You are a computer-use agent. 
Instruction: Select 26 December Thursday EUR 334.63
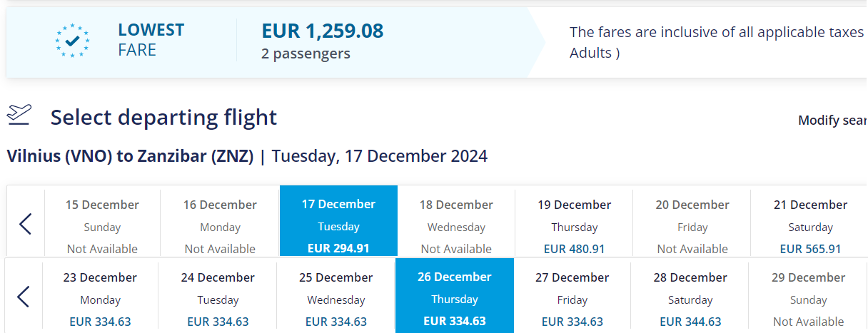coord(455,296)
